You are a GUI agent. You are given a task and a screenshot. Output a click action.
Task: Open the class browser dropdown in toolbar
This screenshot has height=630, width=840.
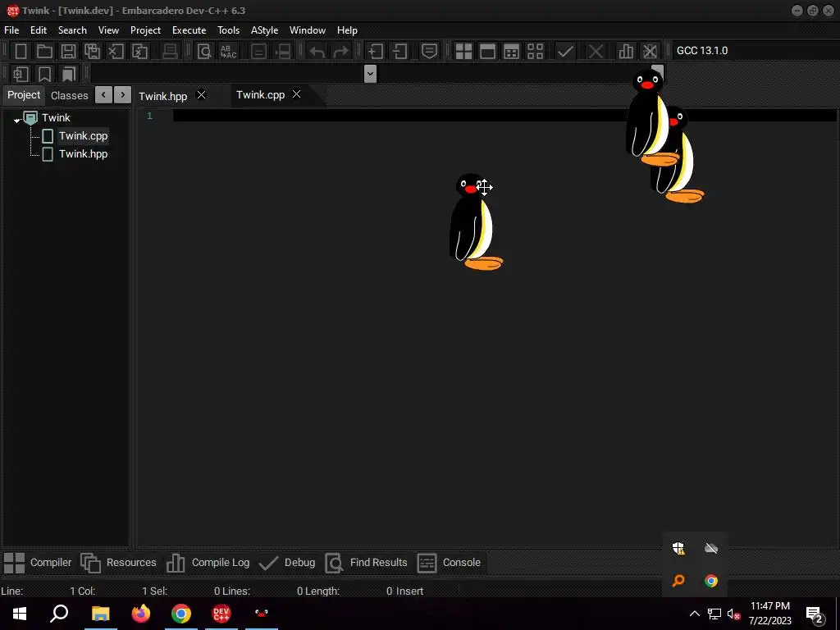(370, 74)
